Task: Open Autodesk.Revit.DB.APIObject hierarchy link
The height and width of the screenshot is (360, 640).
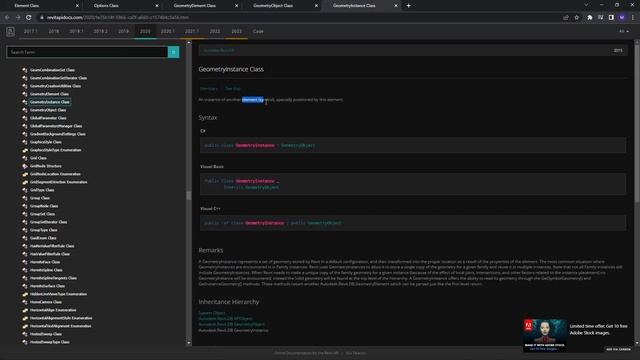Action: [225, 319]
